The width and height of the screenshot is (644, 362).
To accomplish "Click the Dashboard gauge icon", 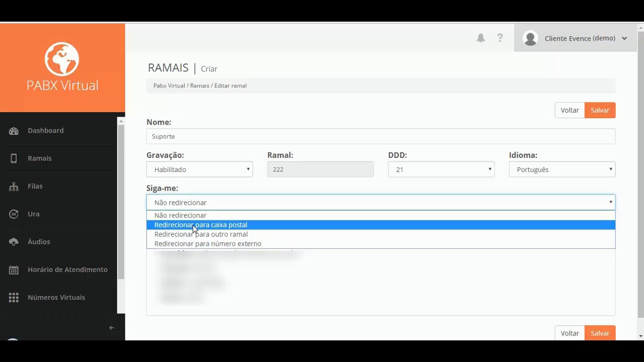I will click(14, 131).
